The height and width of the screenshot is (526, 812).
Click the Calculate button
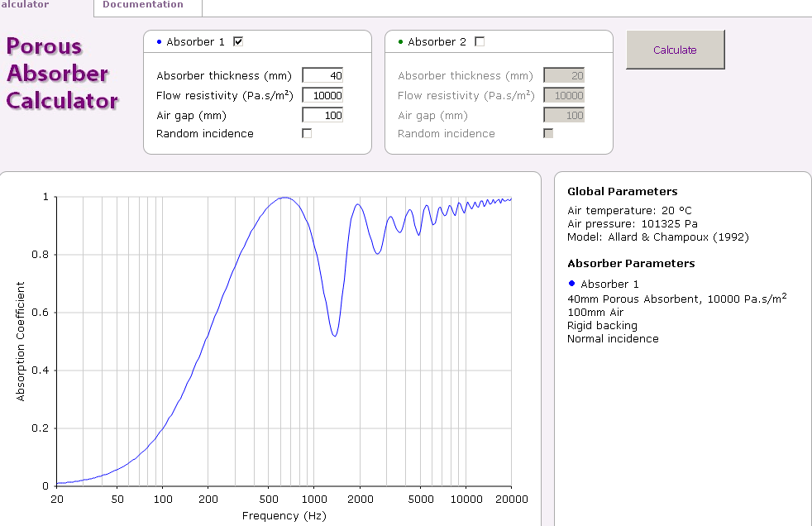coord(676,50)
